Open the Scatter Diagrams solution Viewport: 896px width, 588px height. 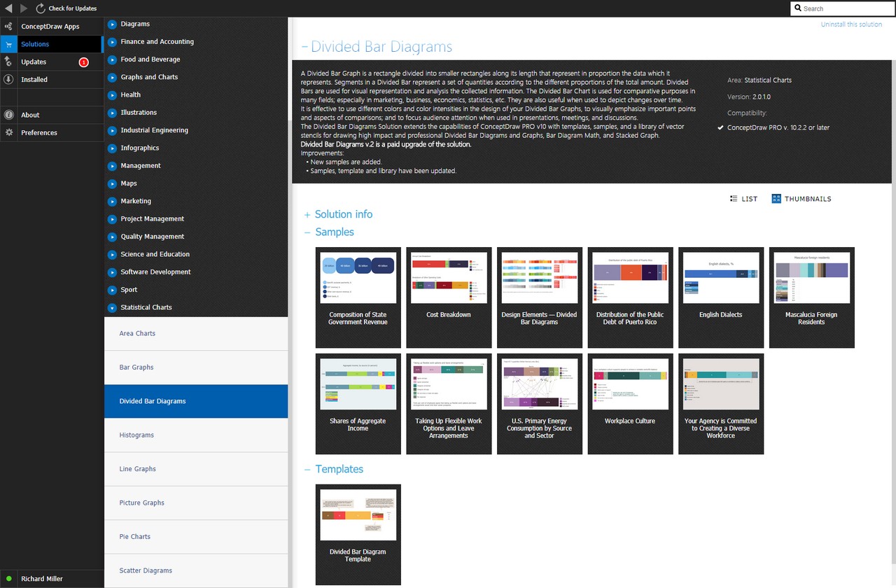pos(196,570)
